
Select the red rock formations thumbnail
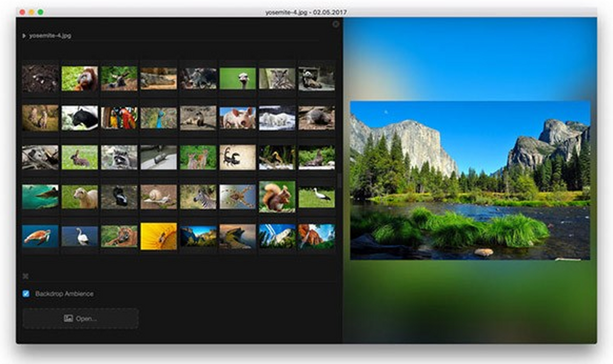click(317, 236)
